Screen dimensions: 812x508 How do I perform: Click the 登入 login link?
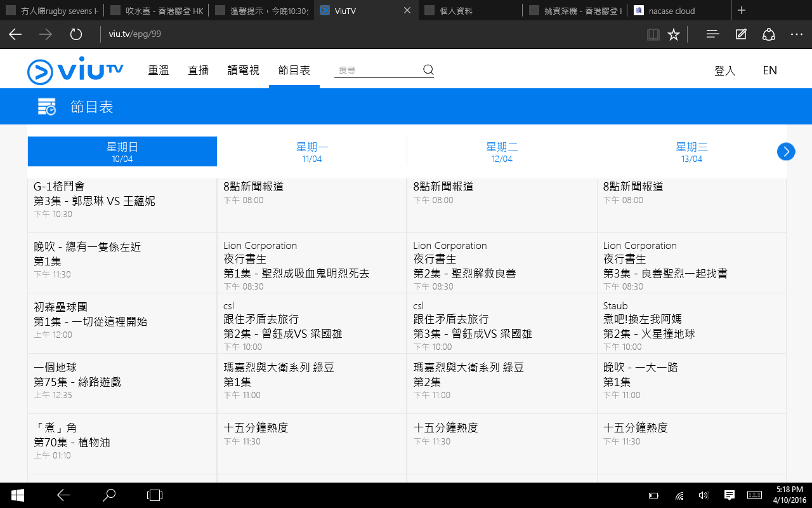[724, 70]
